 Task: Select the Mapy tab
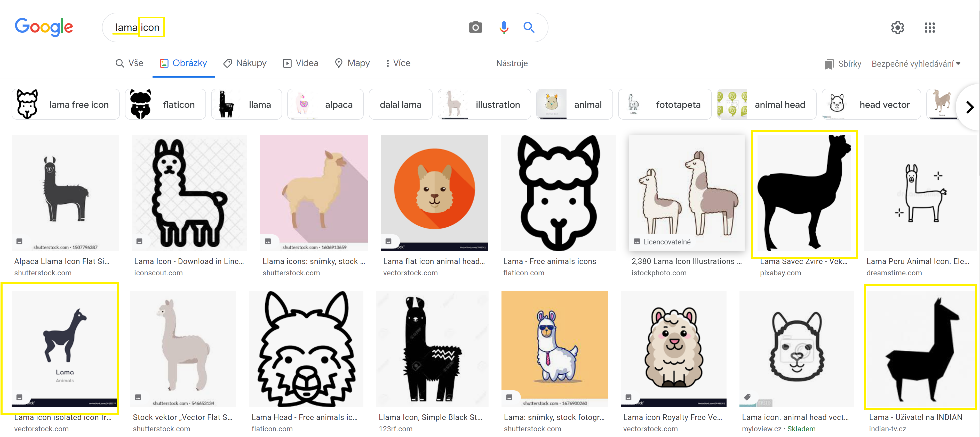point(352,63)
